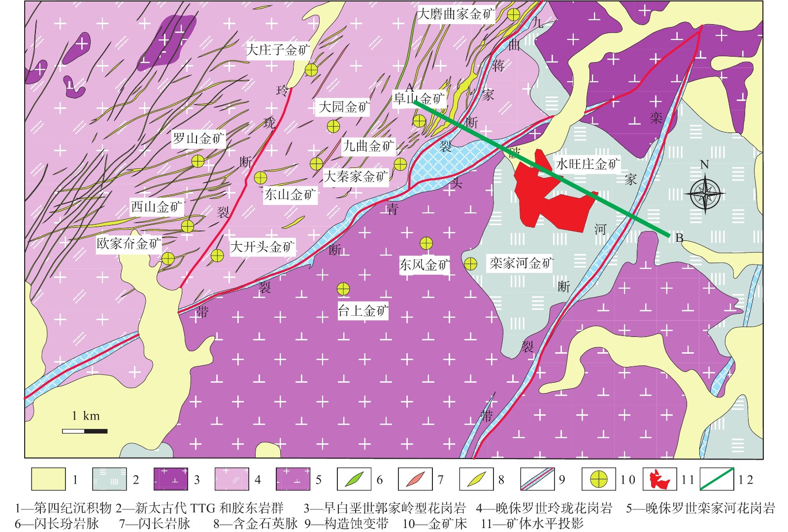This screenshot has width=788, height=532.
Task: Click the compass rose north indicator
Action: [706, 193]
